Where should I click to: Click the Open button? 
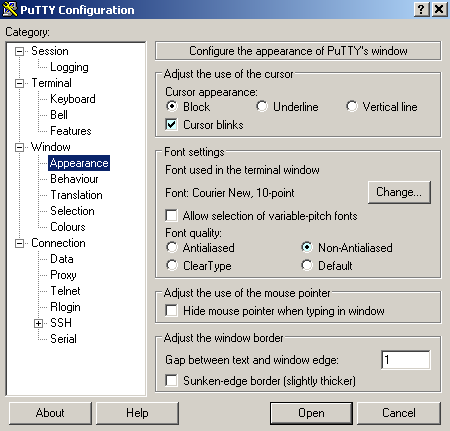[x=311, y=413]
